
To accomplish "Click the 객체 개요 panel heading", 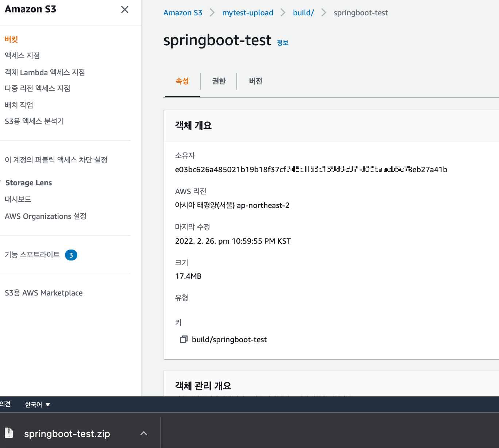I will [193, 125].
